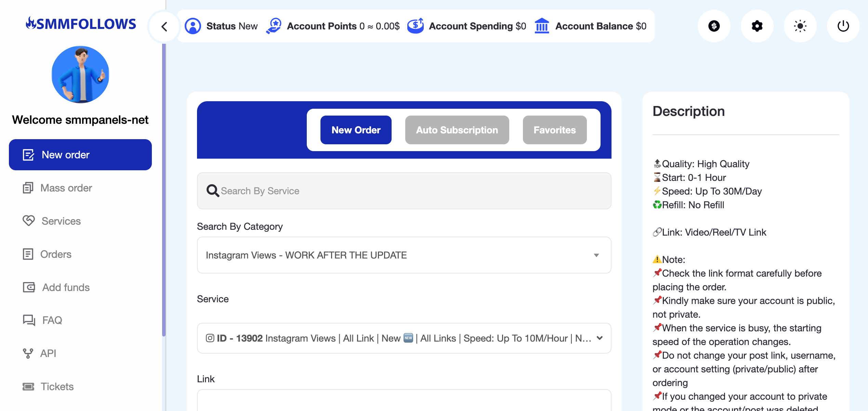Viewport: 868px width, 411px height.
Task: Switch to Favorites tab
Action: coord(554,130)
